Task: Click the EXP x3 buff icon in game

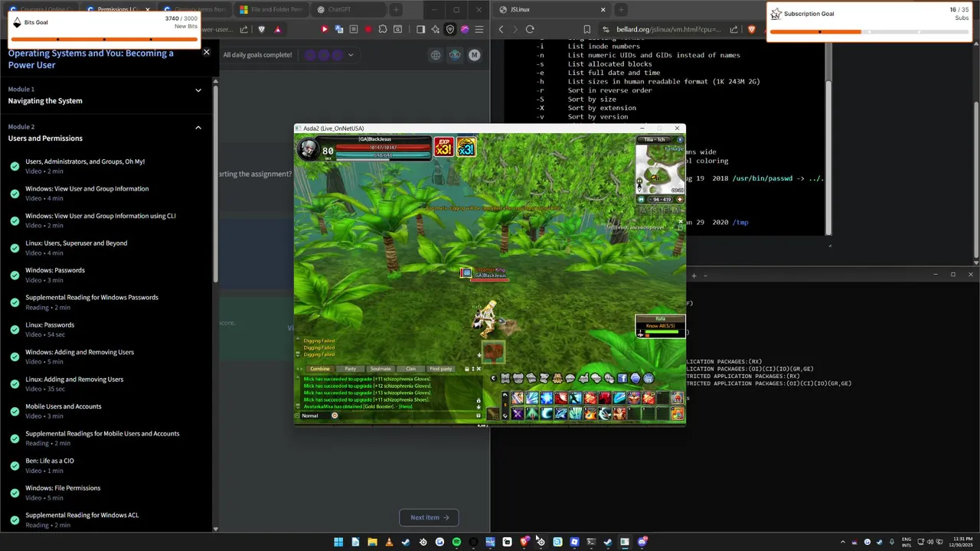Action: [444, 148]
